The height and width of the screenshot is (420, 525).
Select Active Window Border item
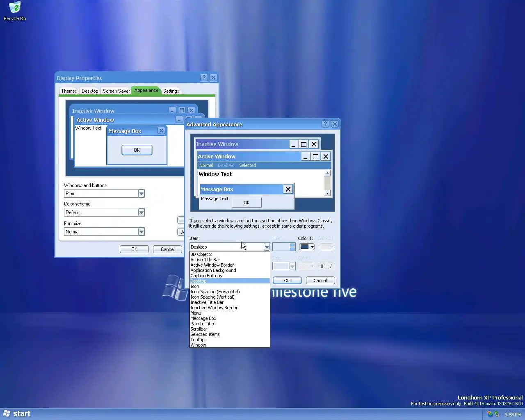230,265
